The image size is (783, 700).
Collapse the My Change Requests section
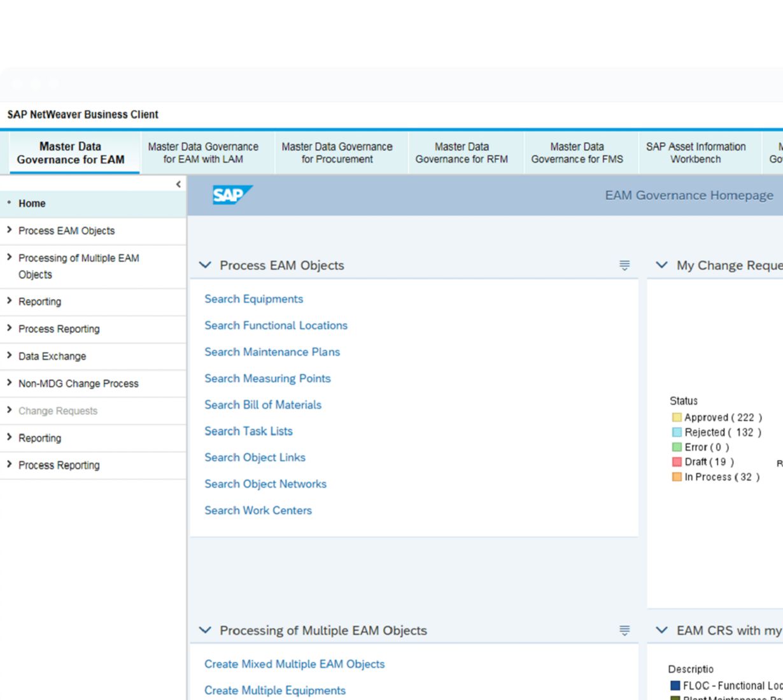click(x=662, y=265)
